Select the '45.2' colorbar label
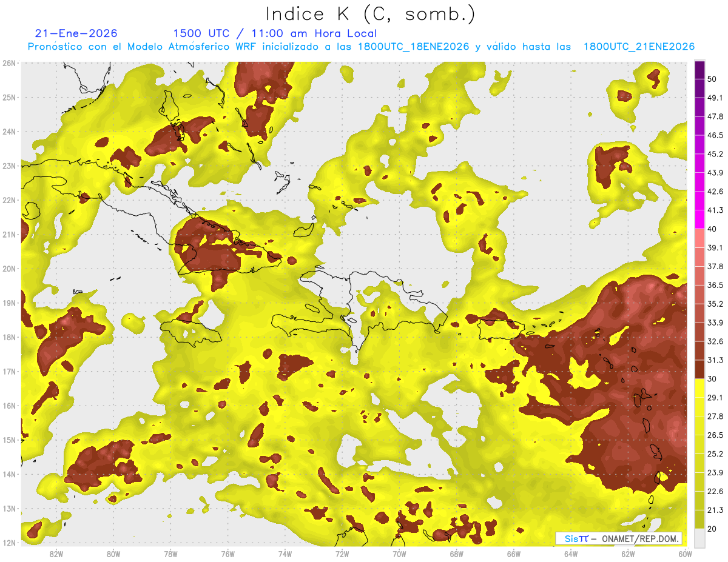The height and width of the screenshot is (562, 728). tap(715, 154)
